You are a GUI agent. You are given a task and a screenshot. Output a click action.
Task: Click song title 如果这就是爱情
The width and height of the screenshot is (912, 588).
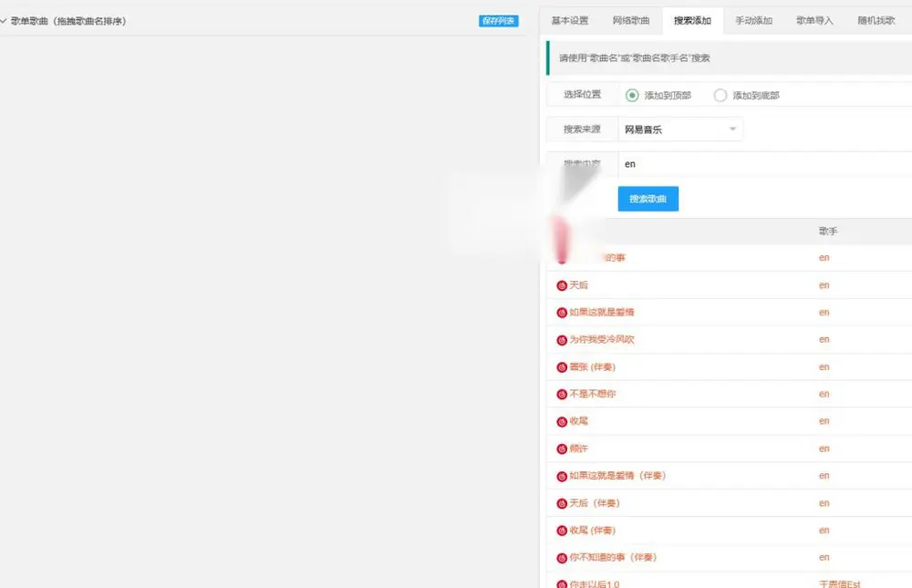pos(601,313)
